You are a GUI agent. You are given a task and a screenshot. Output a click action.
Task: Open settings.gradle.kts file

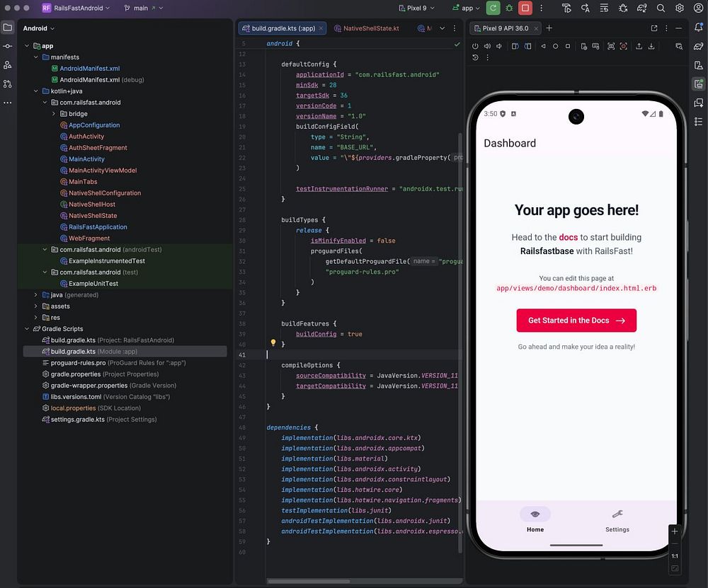pyautogui.click(x=99, y=419)
